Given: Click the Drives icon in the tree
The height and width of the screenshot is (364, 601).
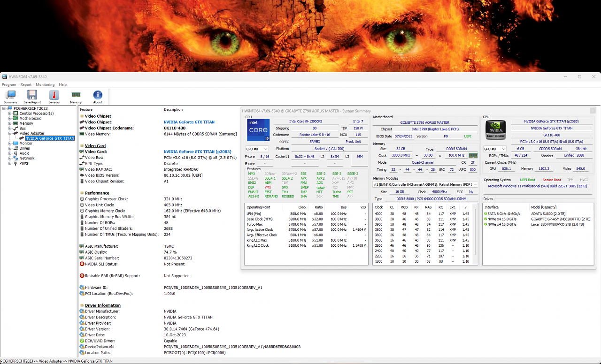Looking at the screenshot, I should pos(16,148).
